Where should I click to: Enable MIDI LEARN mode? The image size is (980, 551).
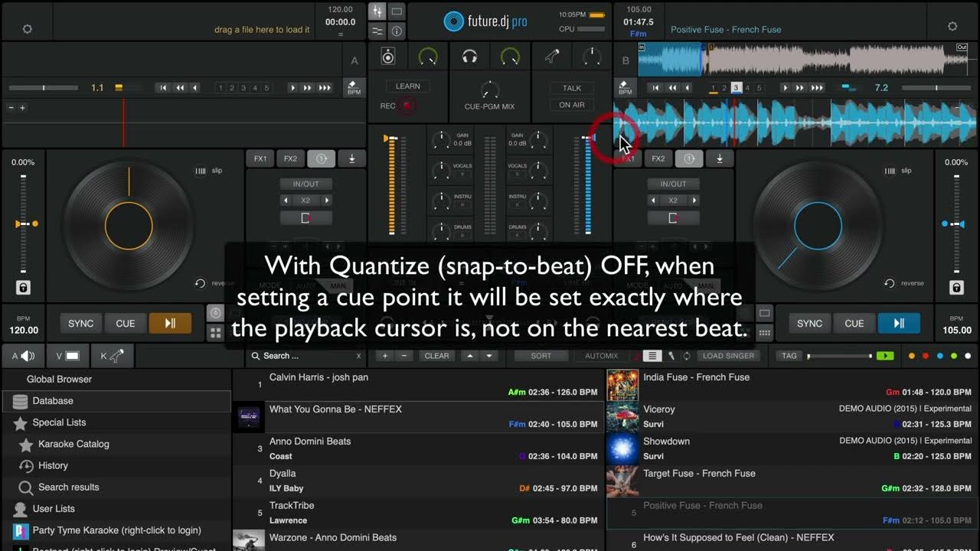(408, 86)
